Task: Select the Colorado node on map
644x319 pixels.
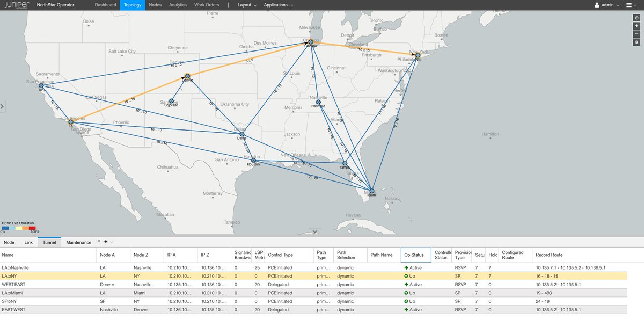Action: coord(171,101)
